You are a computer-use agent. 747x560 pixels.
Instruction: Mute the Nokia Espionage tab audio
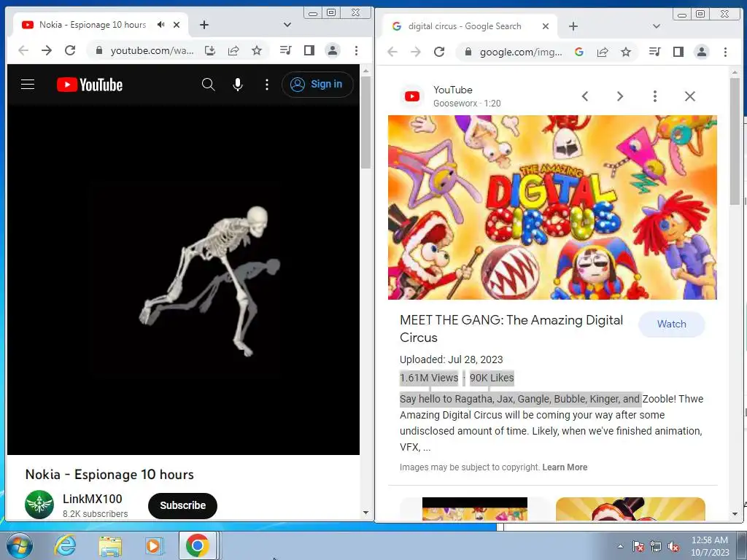pyautogui.click(x=161, y=25)
